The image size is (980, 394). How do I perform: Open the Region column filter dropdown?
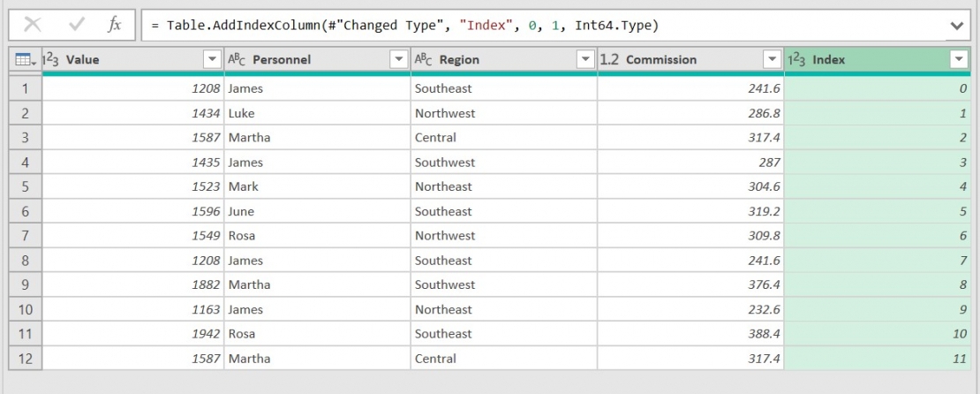click(584, 59)
